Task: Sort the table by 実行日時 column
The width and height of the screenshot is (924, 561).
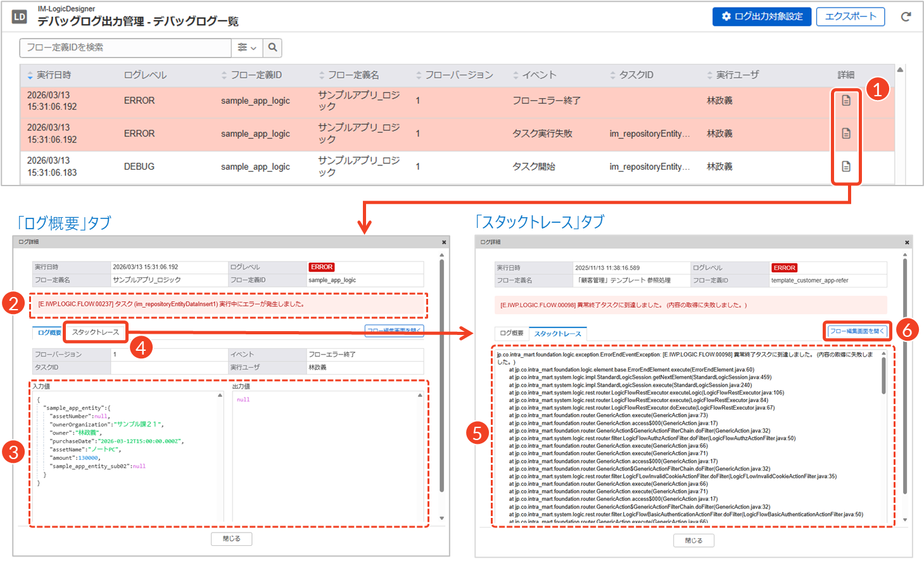Action: (53, 75)
